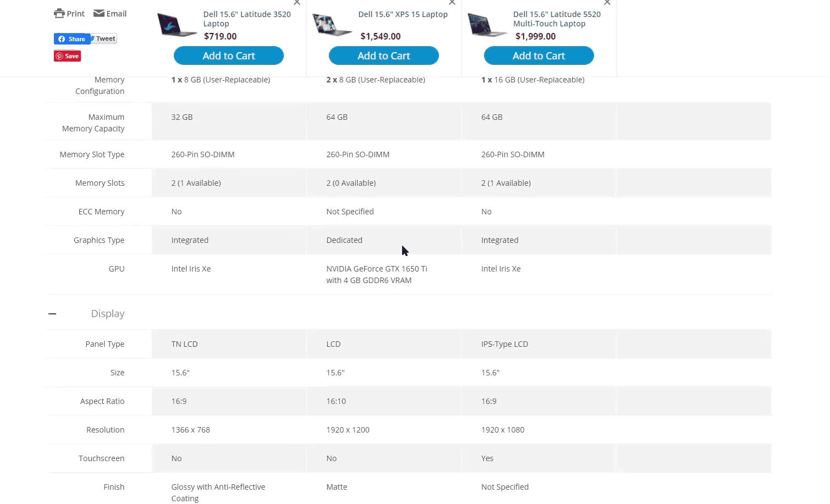
Task: Click the Display section heading
Action: click(x=108, y=314)
